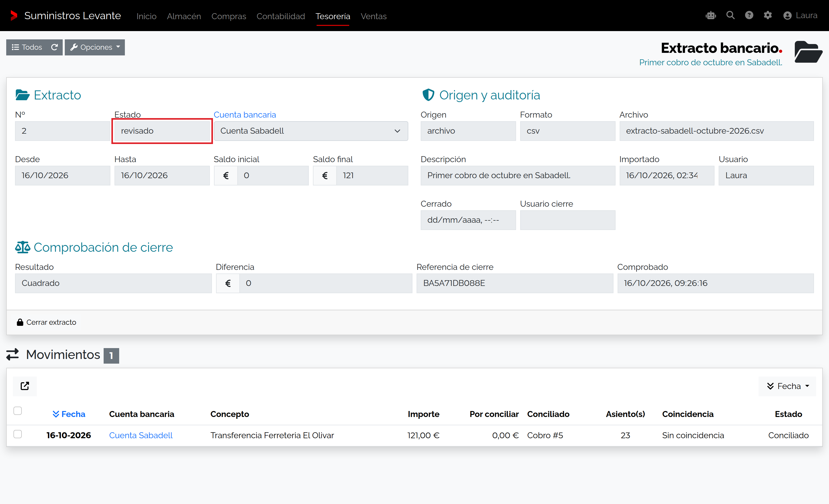Click the Estado field showing revisado
This screenshot has height=504, width=829.
[x=162, y=131]
